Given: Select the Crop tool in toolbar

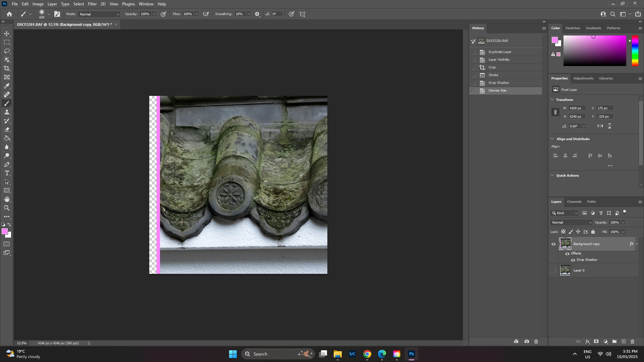Looking at the screenshot, I should pyautogui.click(x=7, y=68).
